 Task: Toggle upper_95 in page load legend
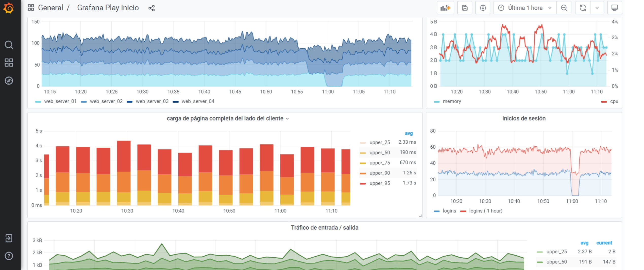pyautogui.click(x=380, y=183)
